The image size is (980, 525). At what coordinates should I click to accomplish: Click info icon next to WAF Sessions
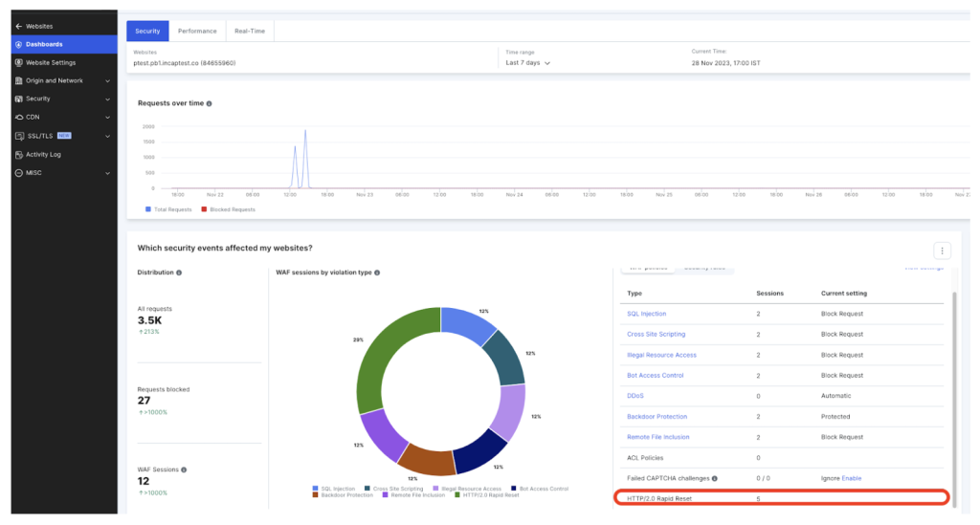[x=184, y=470]
